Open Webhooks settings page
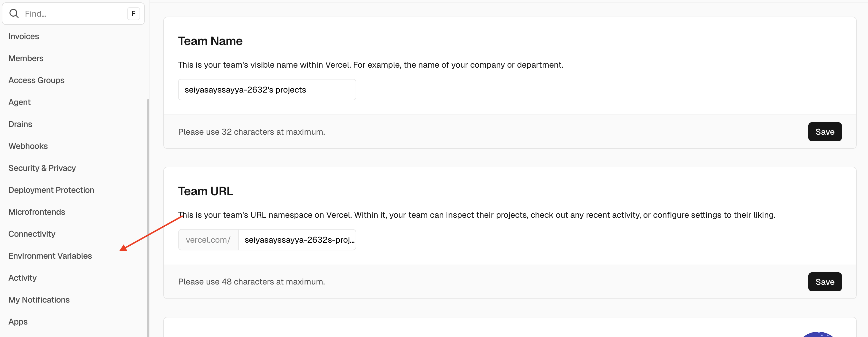Viewport: 868px width, 337px height. (x=28, y=146)
